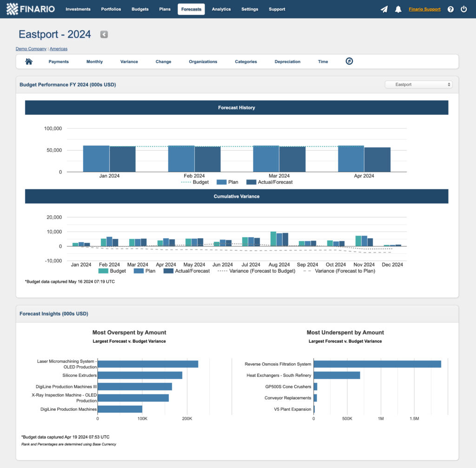Select the Analytics menu item
476x468 pixels.
point(221,9)
